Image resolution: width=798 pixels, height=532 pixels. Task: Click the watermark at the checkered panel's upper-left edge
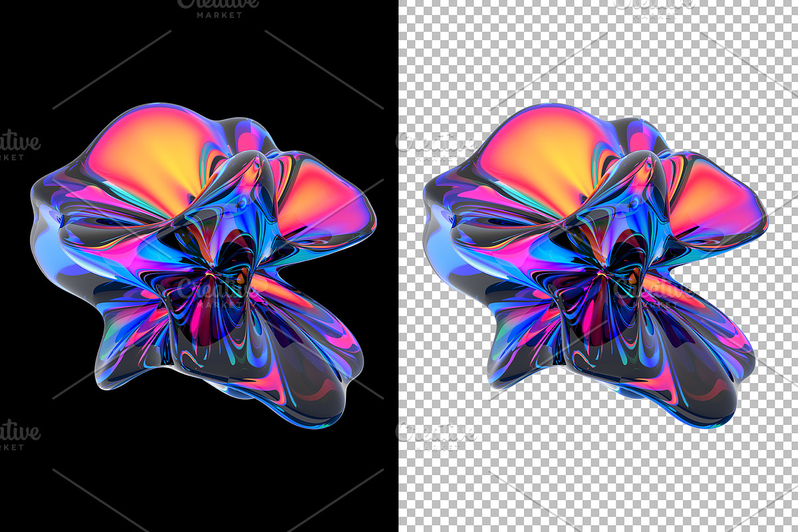coord(436,145)
